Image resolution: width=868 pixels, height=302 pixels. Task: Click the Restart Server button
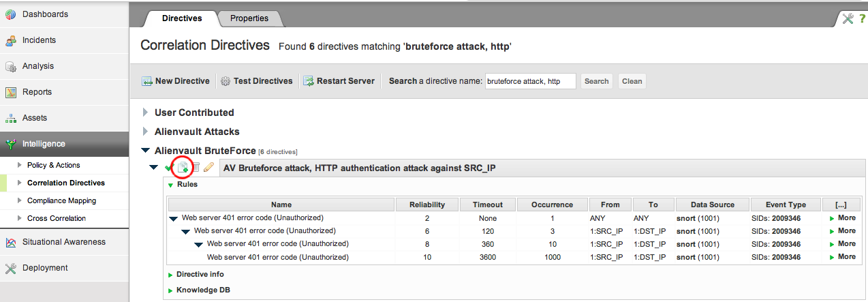[339, 81]
